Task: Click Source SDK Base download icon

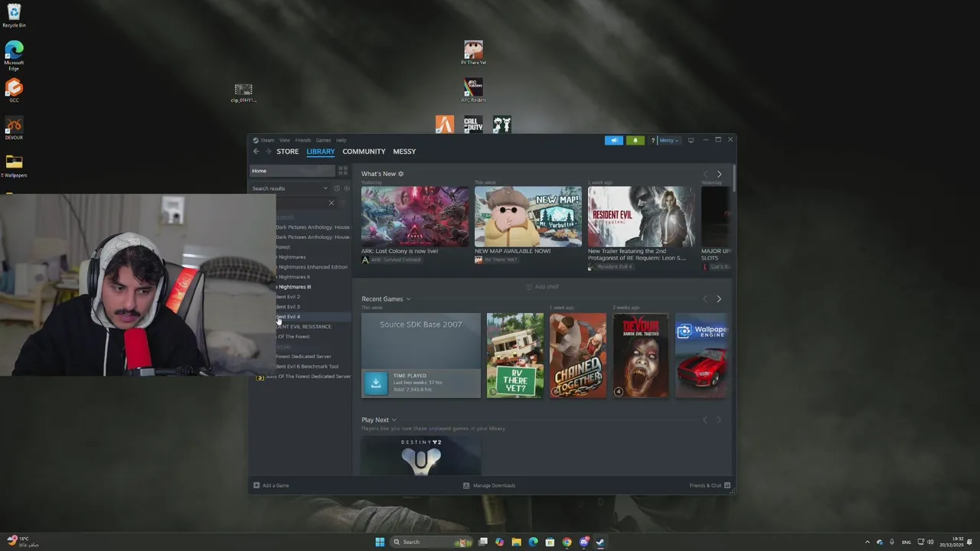Action: click(375, 383)
